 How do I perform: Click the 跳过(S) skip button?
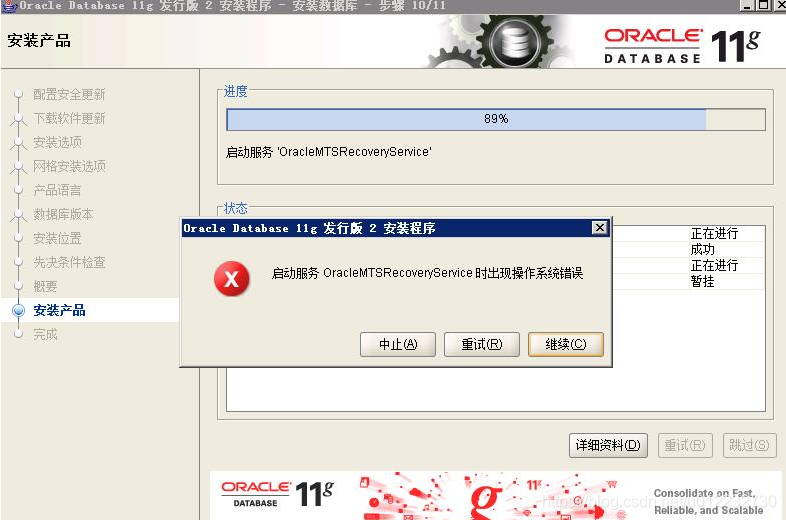(x=749, y=445)
